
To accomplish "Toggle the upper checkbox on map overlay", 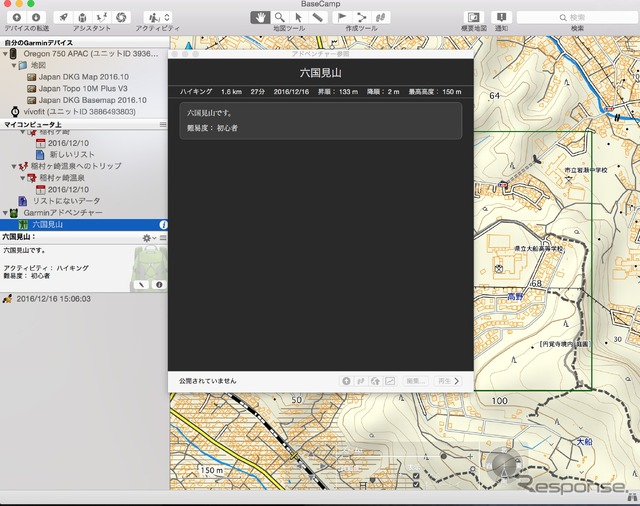I will pyautogui.click(x=416, y=476).
